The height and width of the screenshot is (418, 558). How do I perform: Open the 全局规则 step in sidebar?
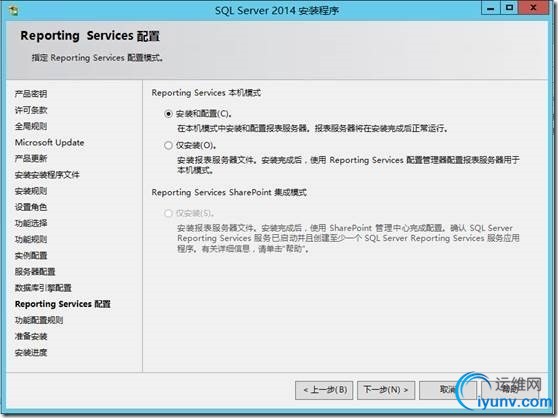[x=31, y=126]
